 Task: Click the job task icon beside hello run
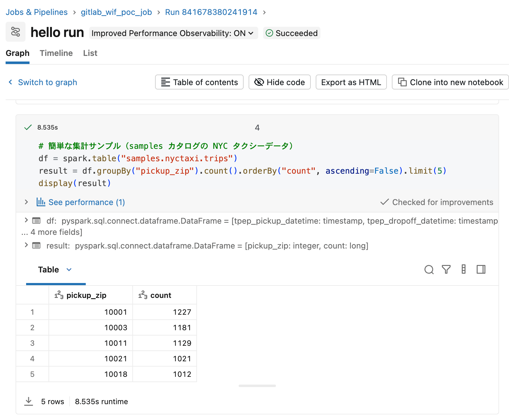pyautogui.click(x=16, y=32)
